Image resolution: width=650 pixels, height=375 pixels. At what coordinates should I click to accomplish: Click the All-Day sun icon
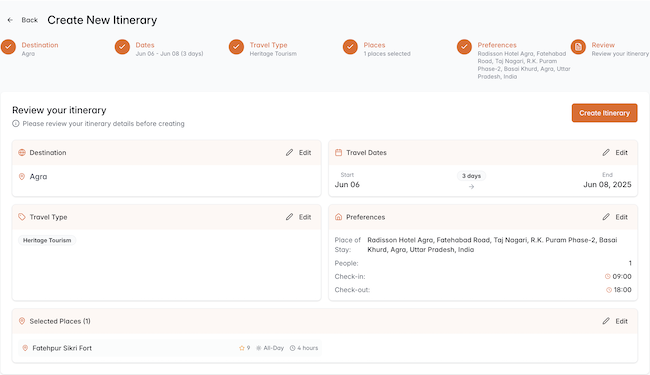[x=259, y=348]
